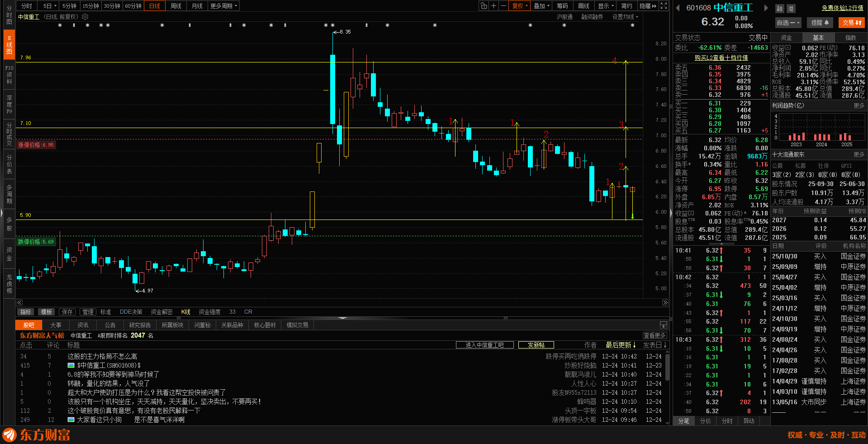
Task: Open 分时图 in left sidebar
Action: tap(9, 15)
